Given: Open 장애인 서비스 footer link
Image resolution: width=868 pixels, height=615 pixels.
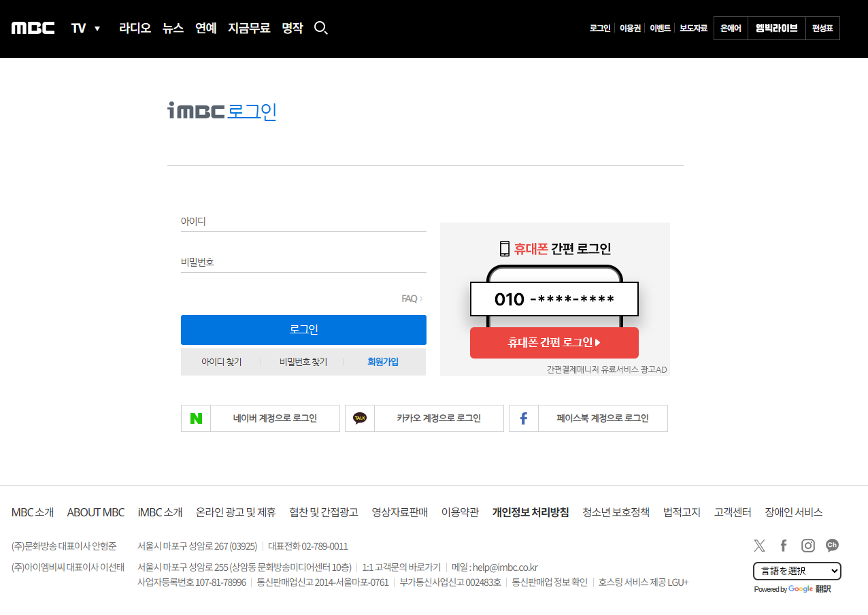Looking at the screenshot, I should (x=794, y=512).
